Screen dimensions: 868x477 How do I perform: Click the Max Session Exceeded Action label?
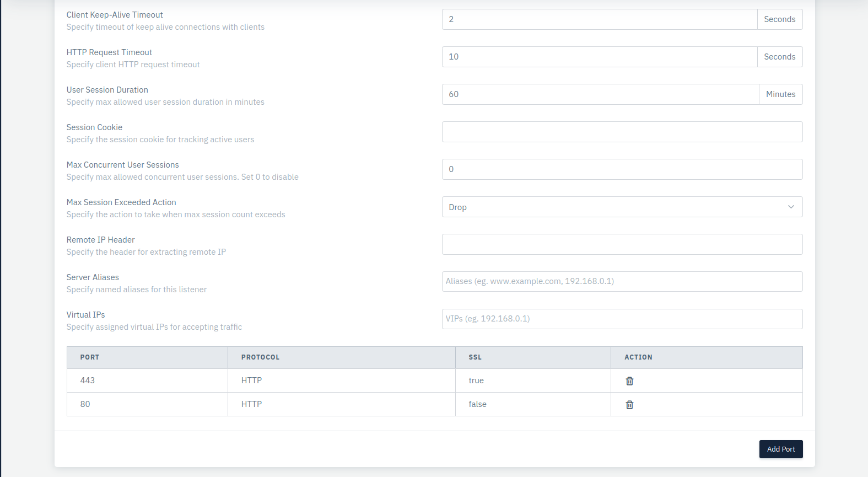(121, 202)
